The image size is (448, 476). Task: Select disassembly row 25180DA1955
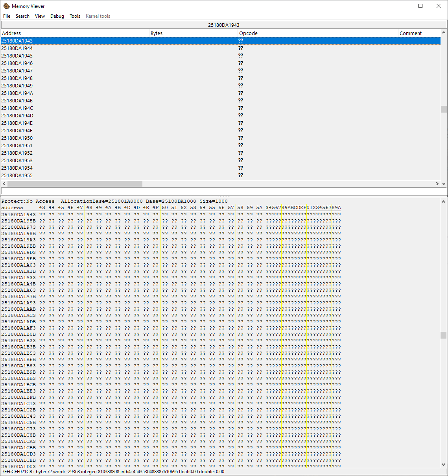click(118, 175)
